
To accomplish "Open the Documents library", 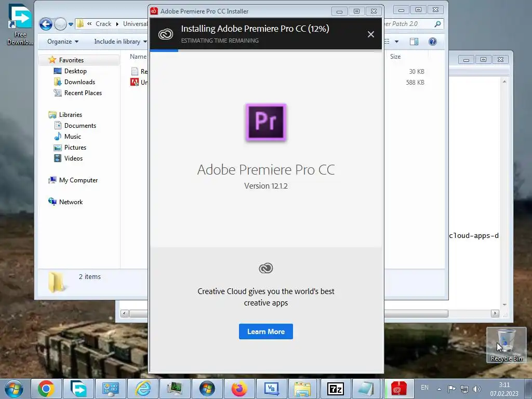I will click(x=80, y=126).
